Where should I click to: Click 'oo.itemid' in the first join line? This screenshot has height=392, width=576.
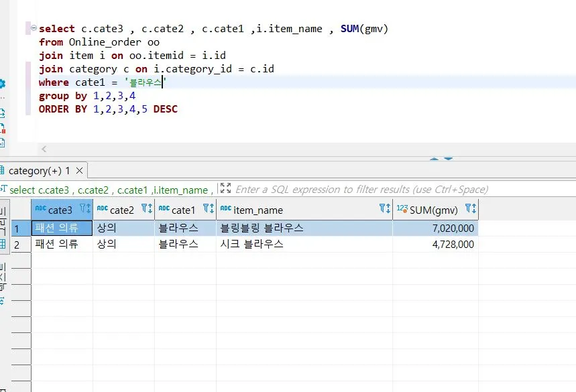156,56
